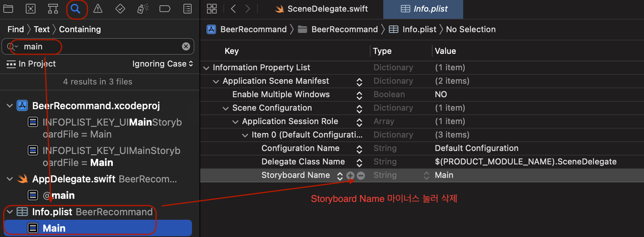Select the @main search result
Image resolution: width=644 pixels, height=237 pixels.
pos(51,195)
